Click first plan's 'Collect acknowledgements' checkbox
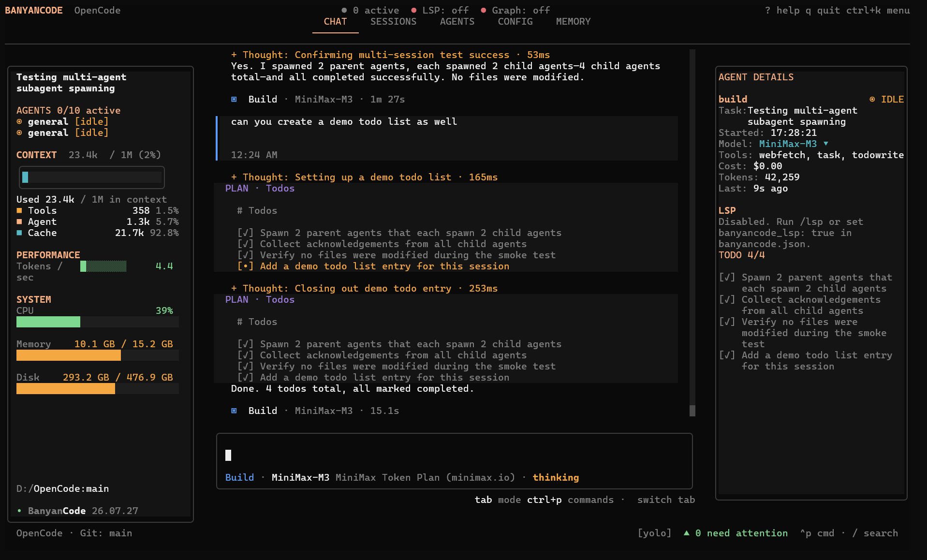Image resolution: width=927 pixels, height=560 pixels. click(x=245, y=244)
